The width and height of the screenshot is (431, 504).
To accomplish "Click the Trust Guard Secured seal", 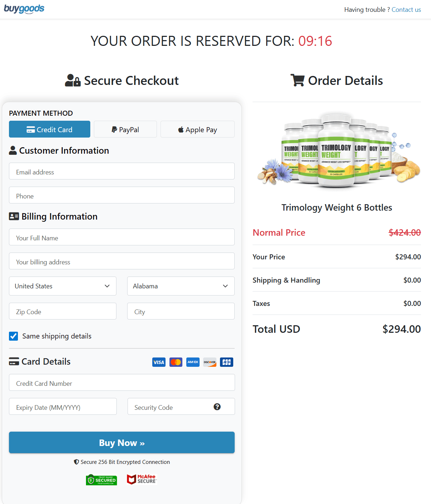I will (101, 480).
